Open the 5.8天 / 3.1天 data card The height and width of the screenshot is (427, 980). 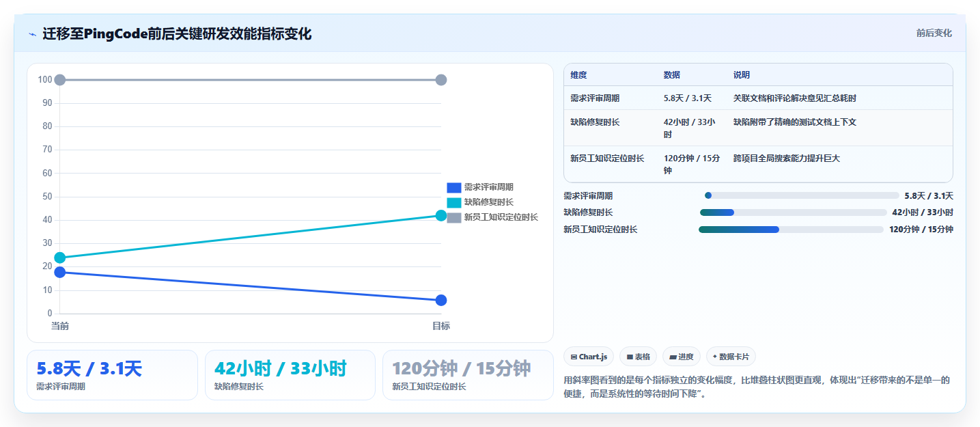click(112, 375)
